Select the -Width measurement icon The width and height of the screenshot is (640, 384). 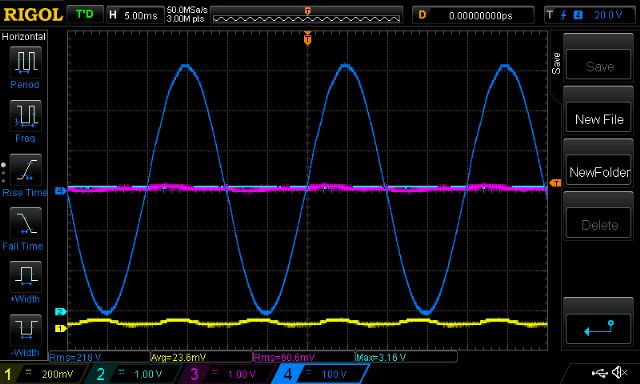pyautogui.click(x=25, y=330)
